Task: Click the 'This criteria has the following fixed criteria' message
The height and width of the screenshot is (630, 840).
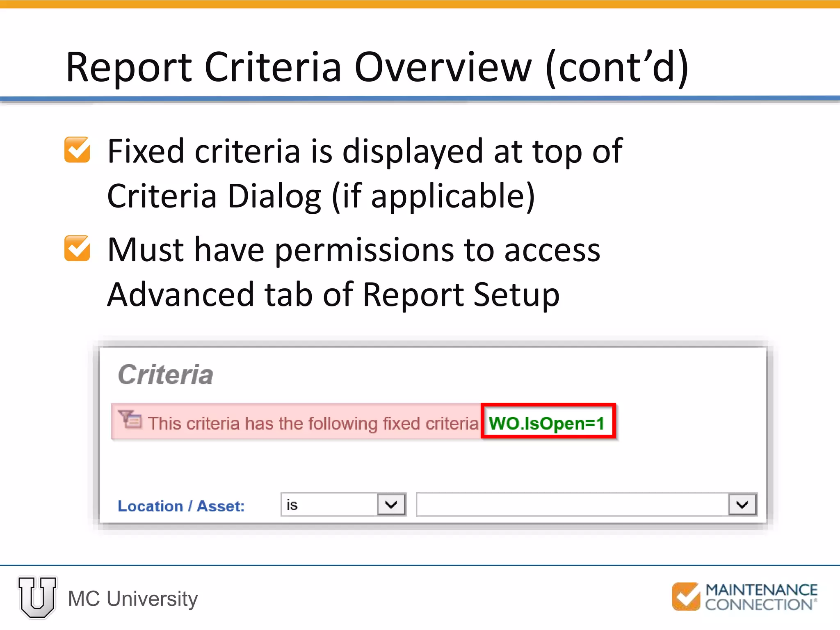Action: point(313,423)
